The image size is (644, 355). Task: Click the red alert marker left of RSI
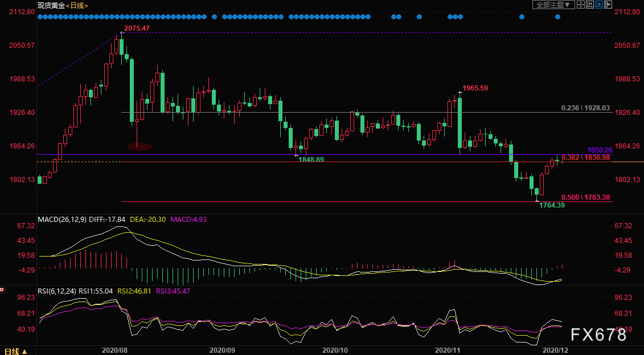(2, 290)
